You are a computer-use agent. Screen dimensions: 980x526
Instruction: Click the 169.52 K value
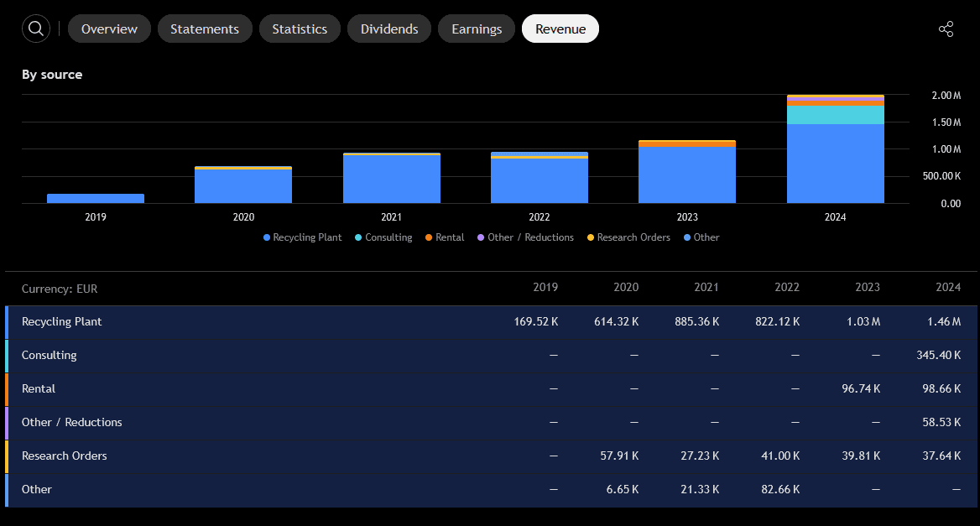535,321
